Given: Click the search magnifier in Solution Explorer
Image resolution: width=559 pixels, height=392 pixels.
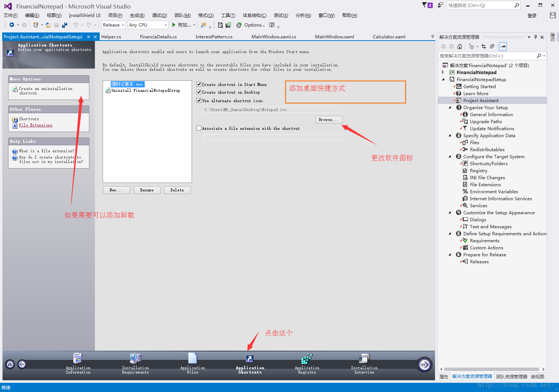Looking at the screenshot, I should (539, 56).
